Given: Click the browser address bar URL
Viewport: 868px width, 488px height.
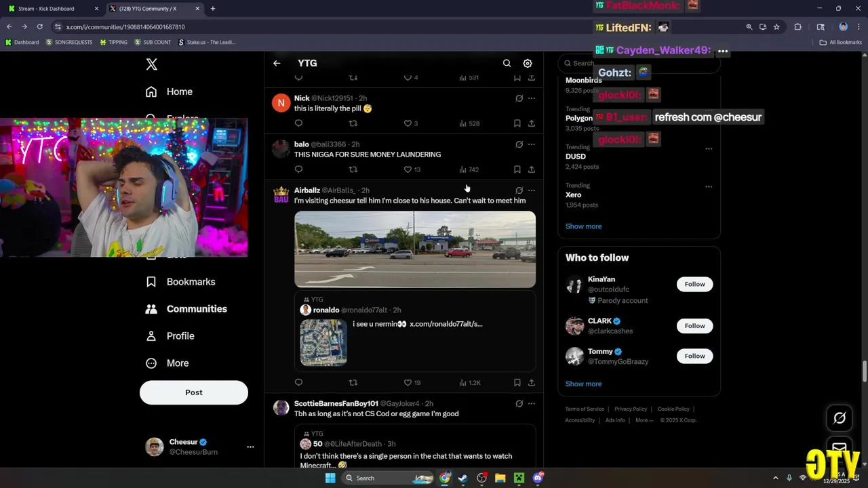Looking at the screenshot, I should click(125, 27).
